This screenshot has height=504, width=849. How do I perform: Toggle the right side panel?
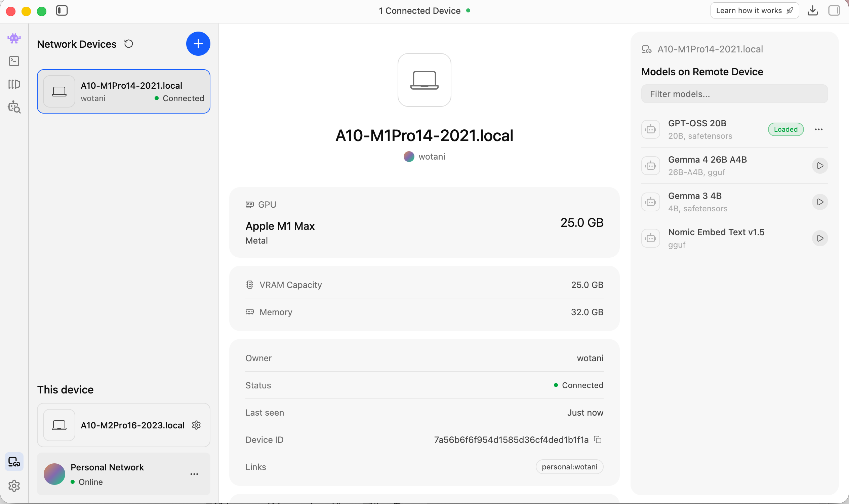coord(834,10)
